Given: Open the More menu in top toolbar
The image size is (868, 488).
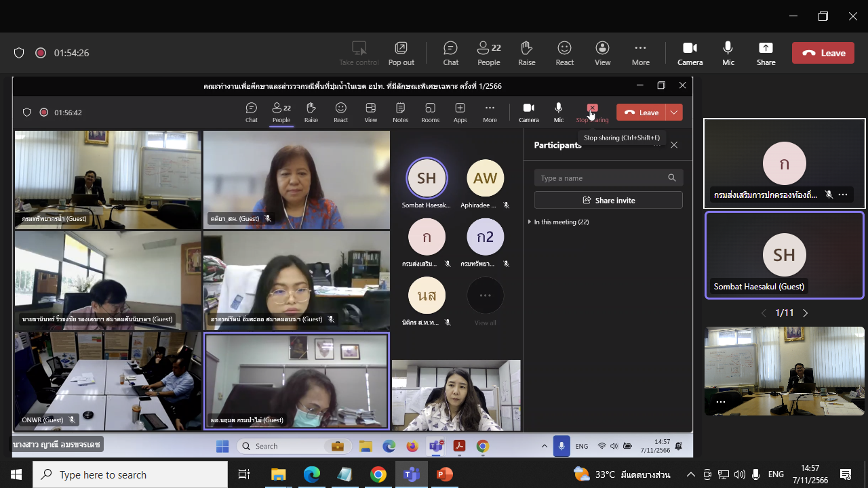Looking at the screenshot, I should coord(640,54).
